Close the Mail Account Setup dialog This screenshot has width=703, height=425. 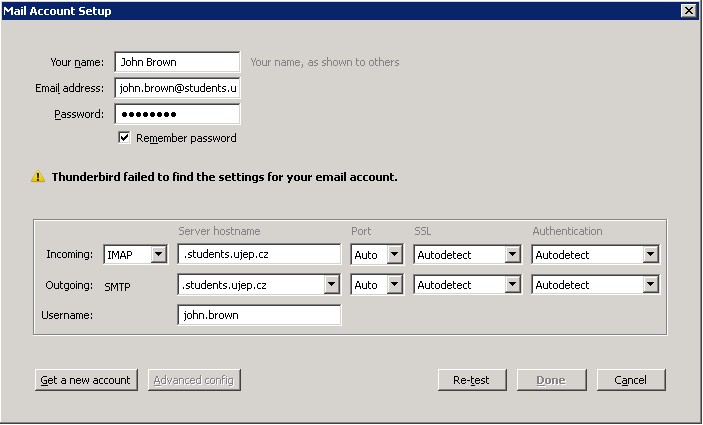click(688, 10)
